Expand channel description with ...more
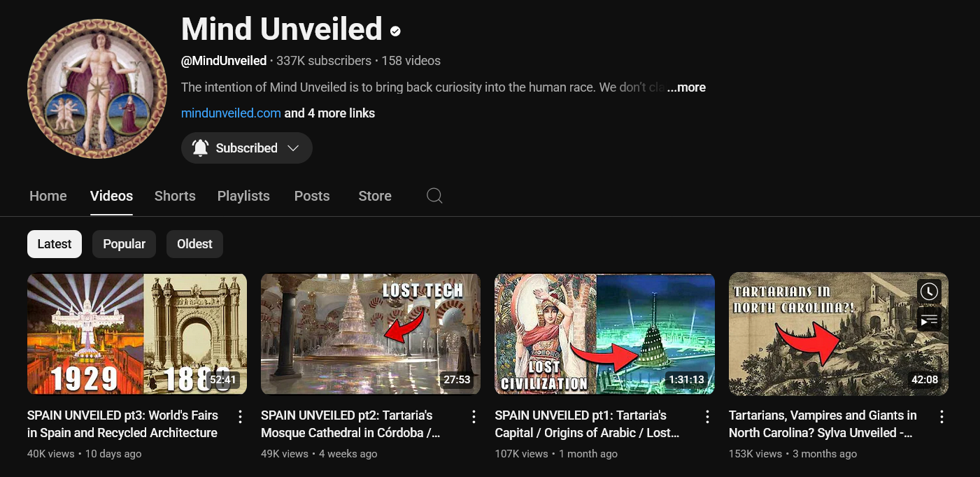980x477 pixels. click(x=686, y=87)
